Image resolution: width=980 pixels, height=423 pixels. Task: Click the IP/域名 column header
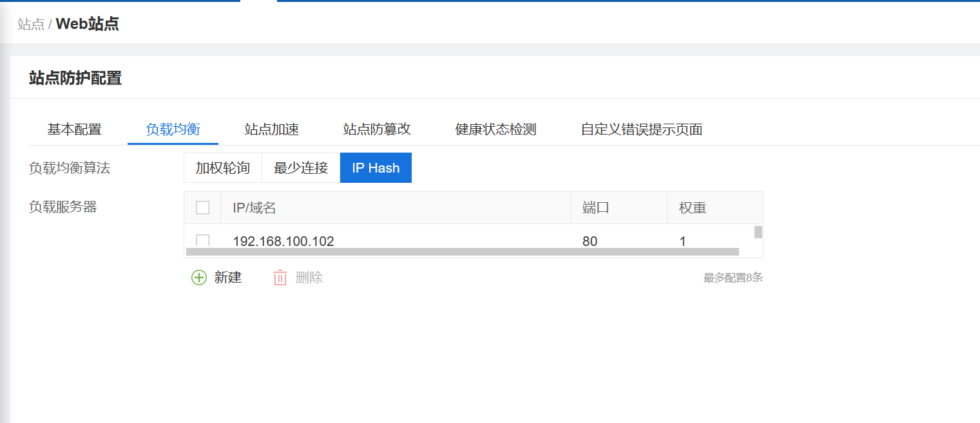(x=255, y=208)
